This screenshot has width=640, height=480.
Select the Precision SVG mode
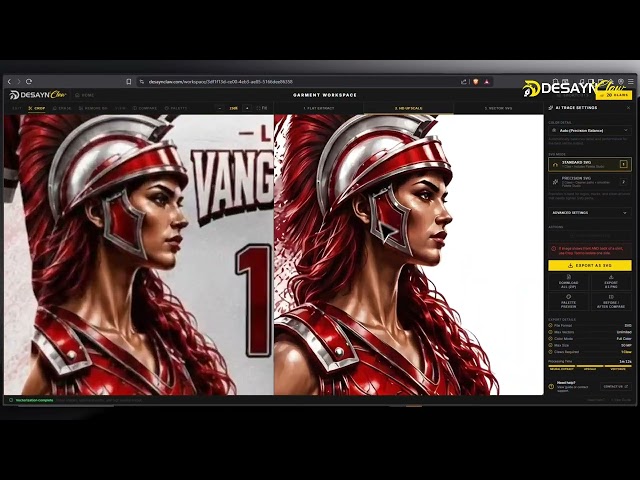pyautogui.click(x=590, y=182)
